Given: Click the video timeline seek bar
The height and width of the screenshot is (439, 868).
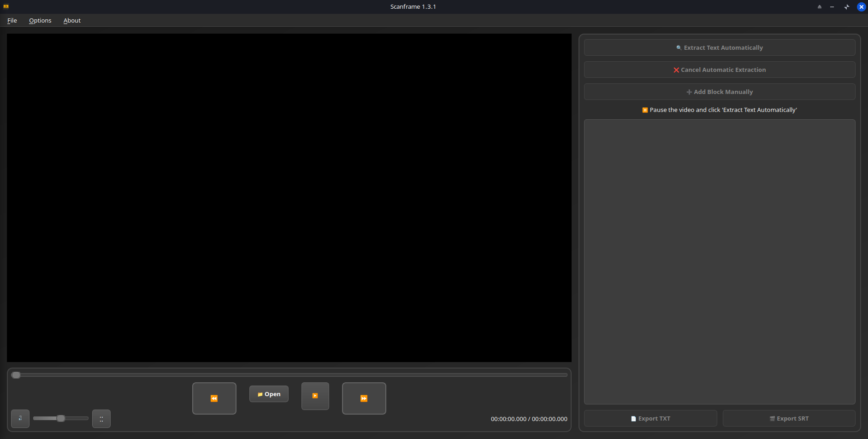Looking at the screenshot, I should coord(289,375).
